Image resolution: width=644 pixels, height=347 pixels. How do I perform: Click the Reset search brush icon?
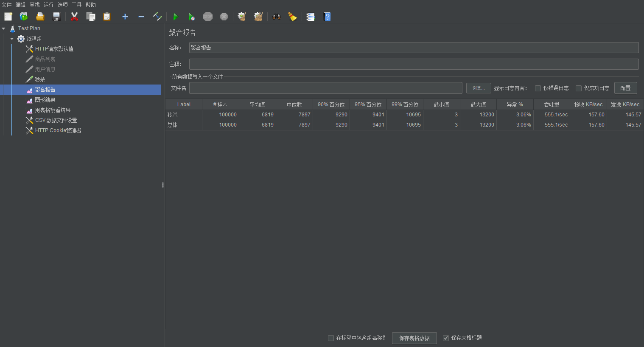[292, 17]
